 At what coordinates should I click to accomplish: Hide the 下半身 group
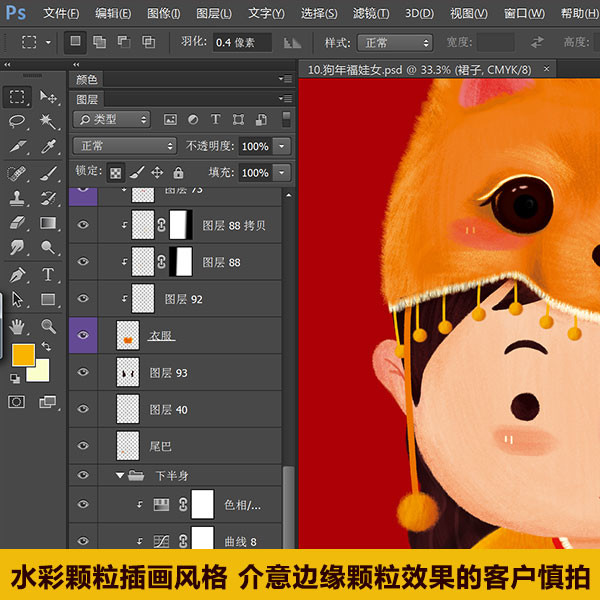coord(83,475)
